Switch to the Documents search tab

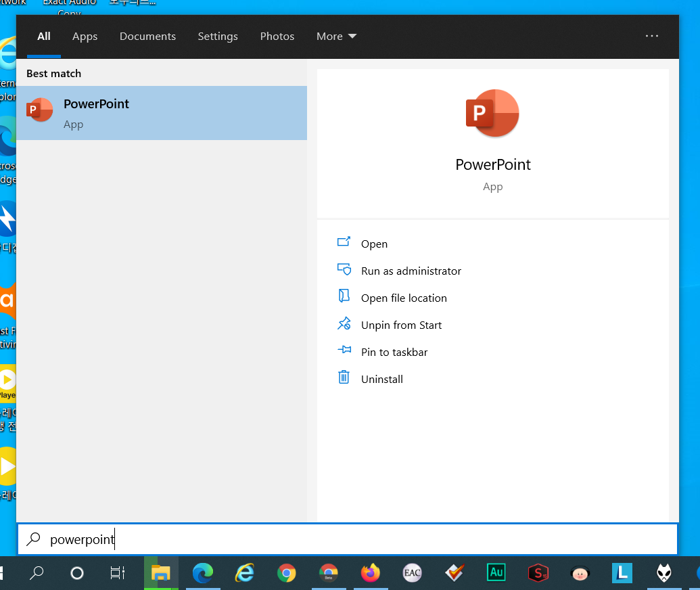[x=147, y=36]
